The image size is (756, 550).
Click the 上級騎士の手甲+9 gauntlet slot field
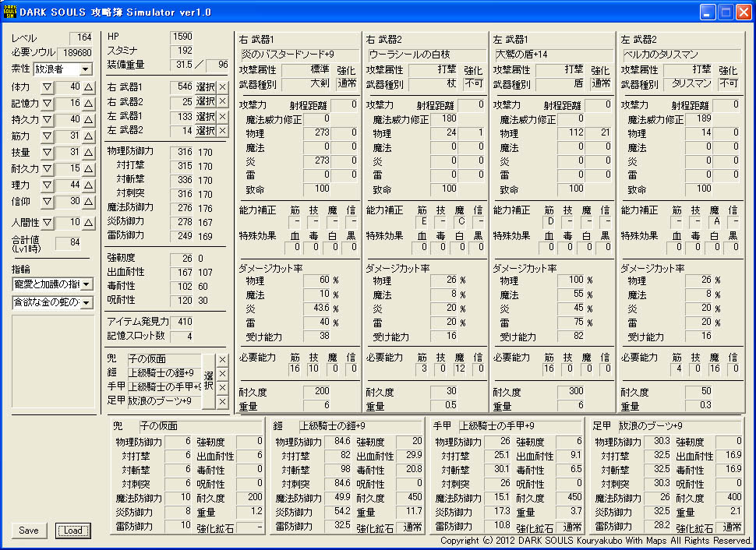click(164, 387)
